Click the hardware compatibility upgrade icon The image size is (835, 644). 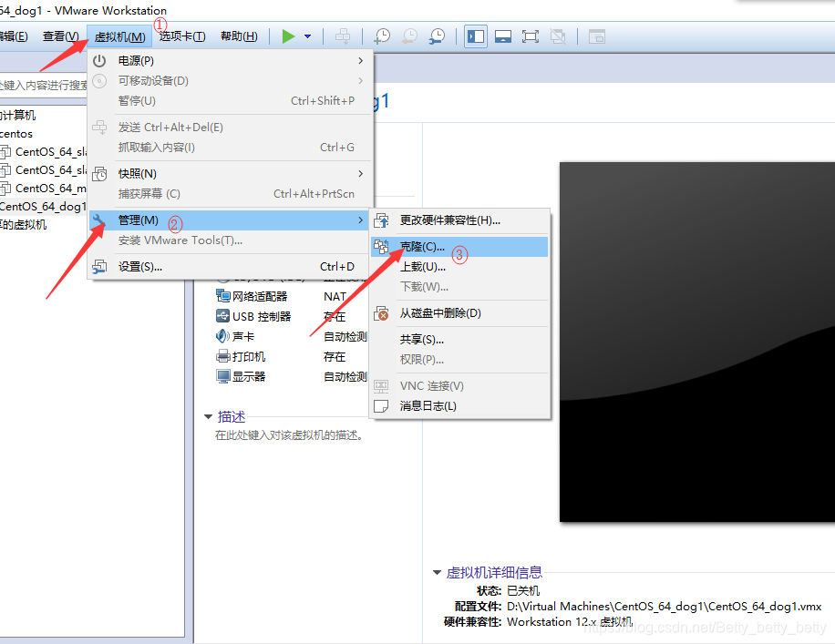click(x=381, y=220)
